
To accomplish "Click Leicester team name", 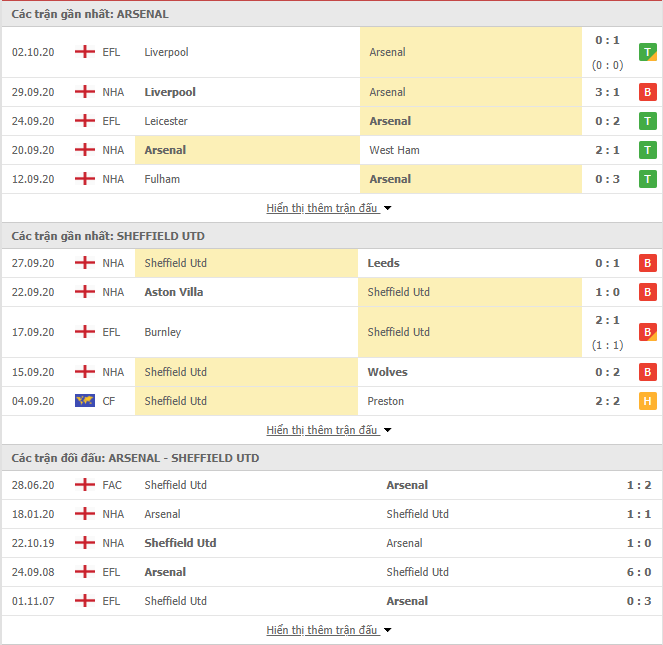I will (166, 121).
